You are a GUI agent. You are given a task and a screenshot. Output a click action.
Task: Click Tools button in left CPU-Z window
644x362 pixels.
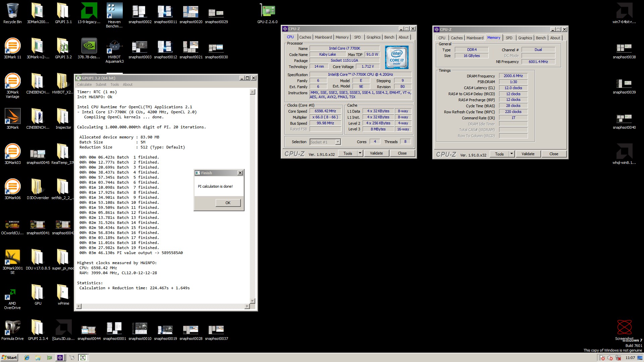click(x=348, y=153)
